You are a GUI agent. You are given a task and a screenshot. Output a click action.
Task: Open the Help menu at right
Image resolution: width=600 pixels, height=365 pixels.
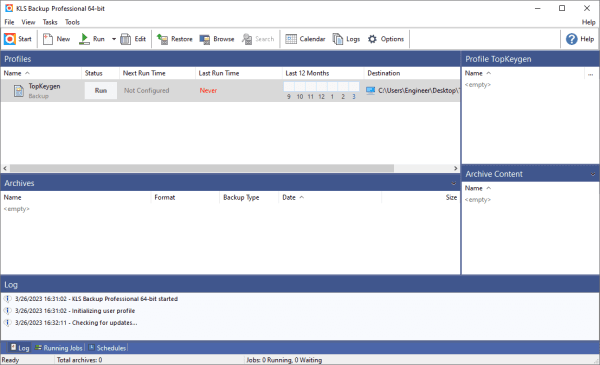click(x=588, y=22)
